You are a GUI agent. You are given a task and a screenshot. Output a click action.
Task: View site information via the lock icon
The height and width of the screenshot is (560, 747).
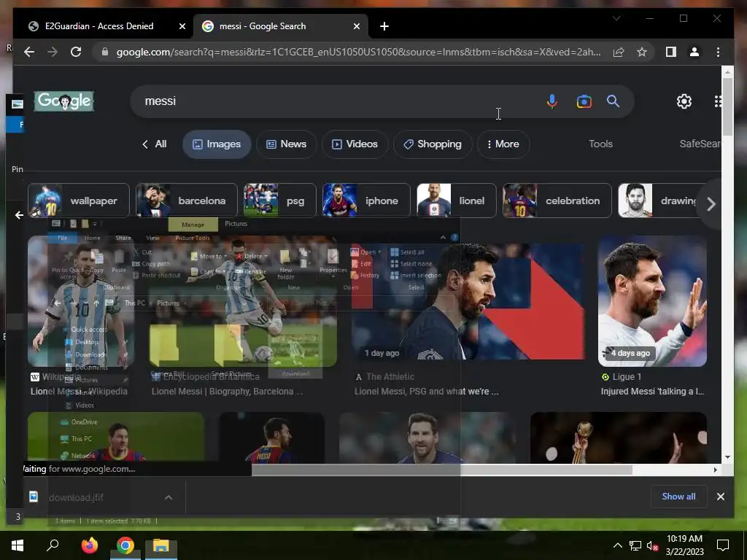tap(105, 52)
